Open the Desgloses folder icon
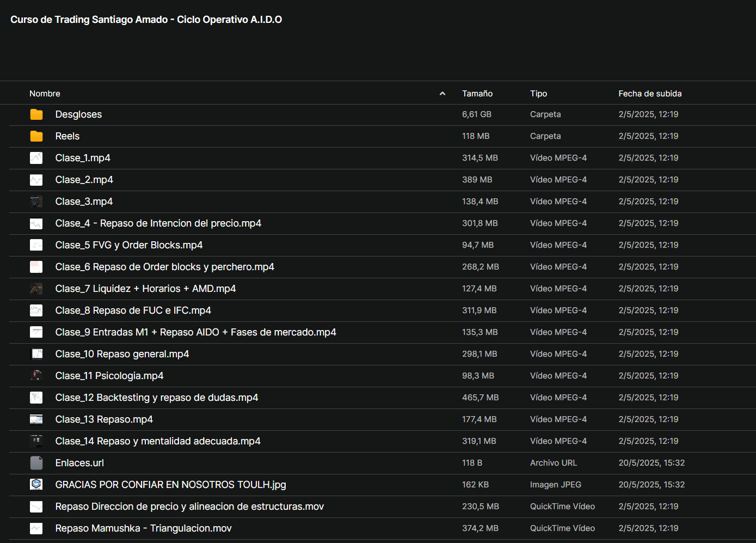Screen dimensions: 756x543 (36, 114)
